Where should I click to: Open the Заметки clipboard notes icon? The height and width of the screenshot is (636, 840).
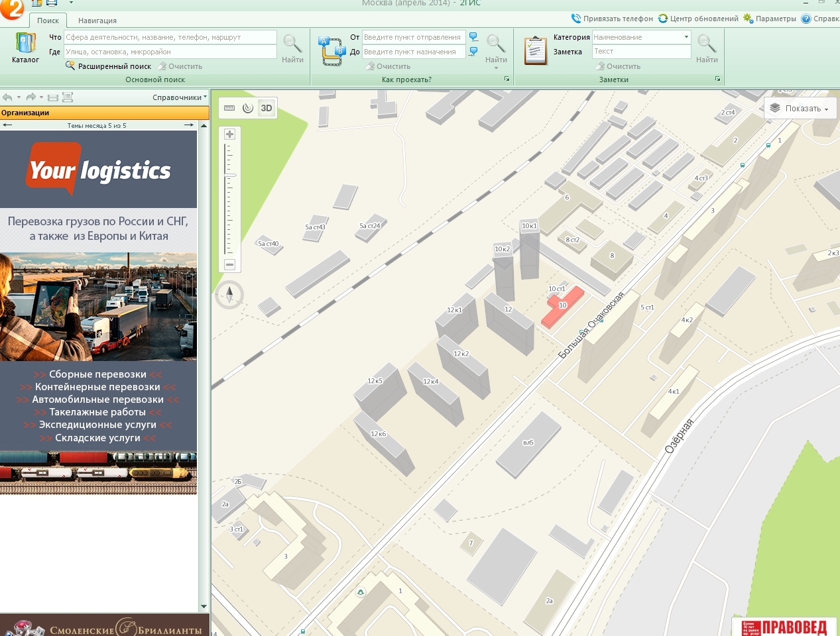click(x=536, y=51)
